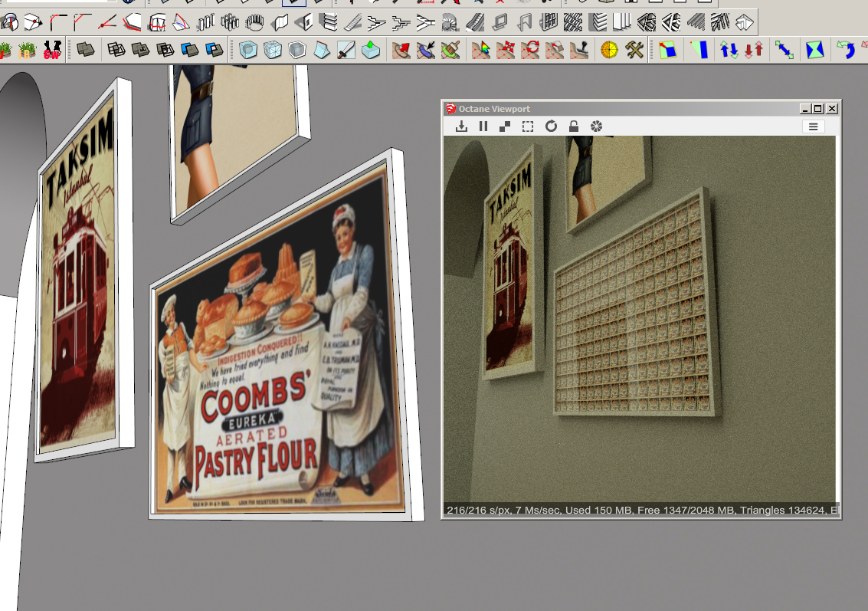Select the blue bowtie twist tool
The width and height of the screenshot is (868, 611).
pyautogui.click(x=815, y=50)
